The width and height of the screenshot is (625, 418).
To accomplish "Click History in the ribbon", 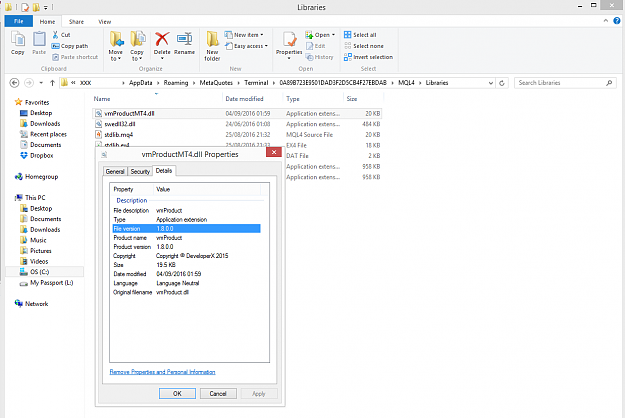I will tap(319, 57).
